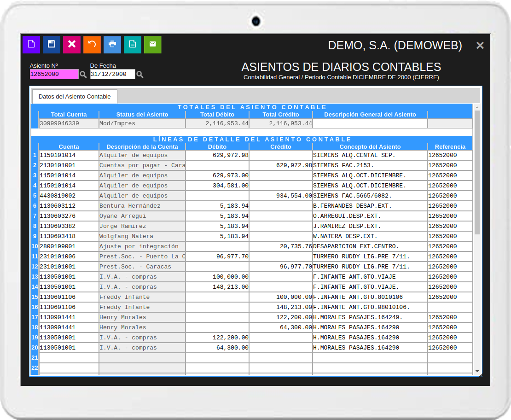
Task: Close the DEMO, S.A. window
Action: pyautogui.click(x=480, y=45)
